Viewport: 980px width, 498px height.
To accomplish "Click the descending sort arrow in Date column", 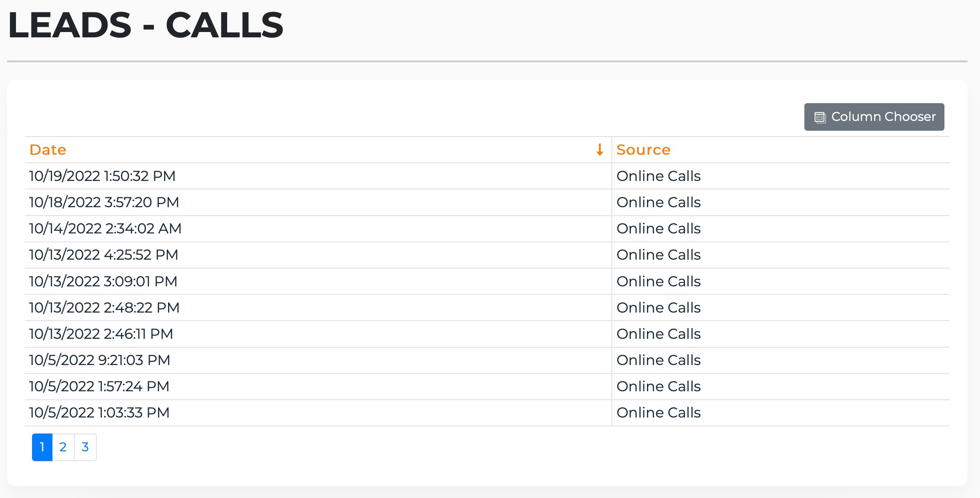I will [x=599, y=150].
